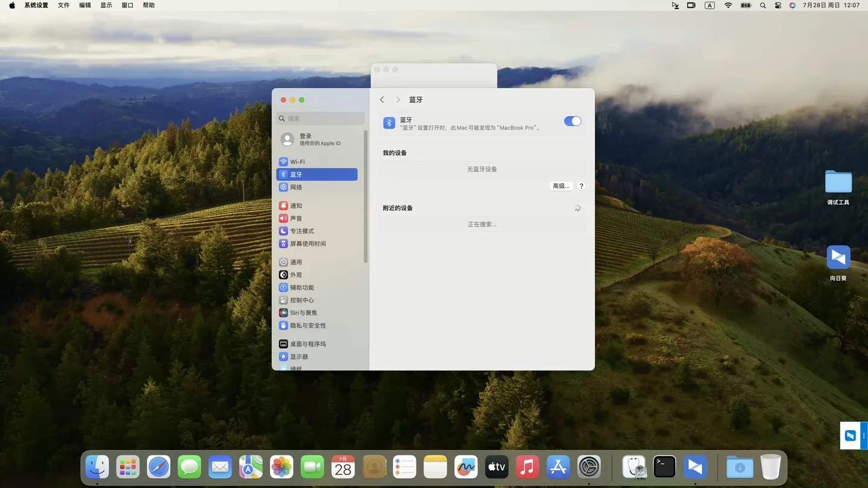Click the 搜索 search field
This screenshot has height=488, width=868.
click(x=321, y=119)
